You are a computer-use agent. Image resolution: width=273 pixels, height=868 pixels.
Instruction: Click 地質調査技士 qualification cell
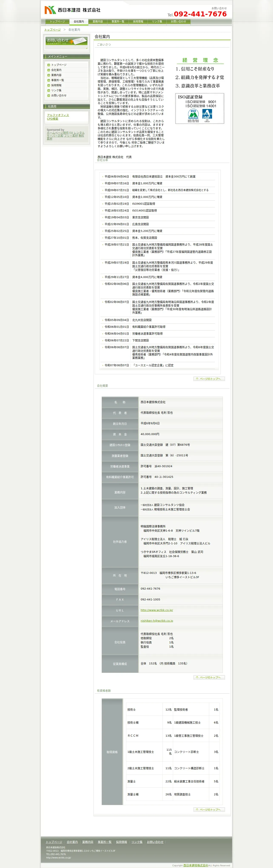(191, 794)
